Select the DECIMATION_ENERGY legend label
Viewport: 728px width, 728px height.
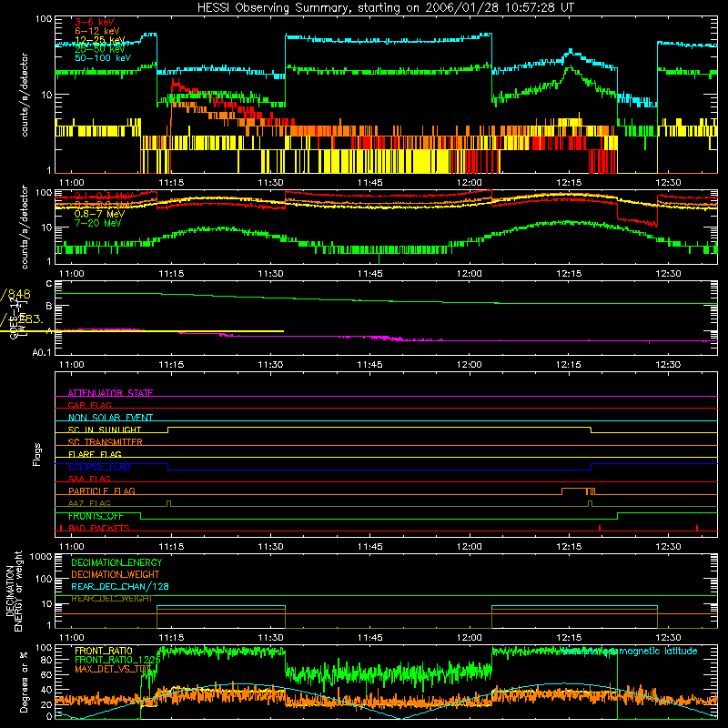point(116,562)
